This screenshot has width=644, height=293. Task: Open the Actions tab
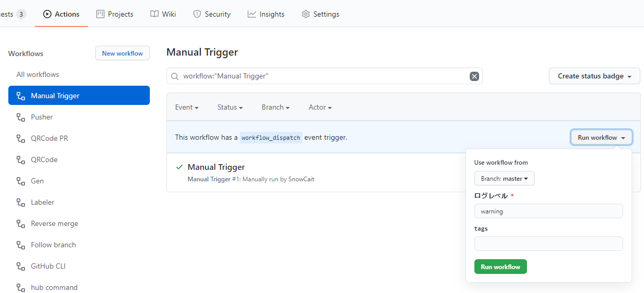(x=61, y=14)
